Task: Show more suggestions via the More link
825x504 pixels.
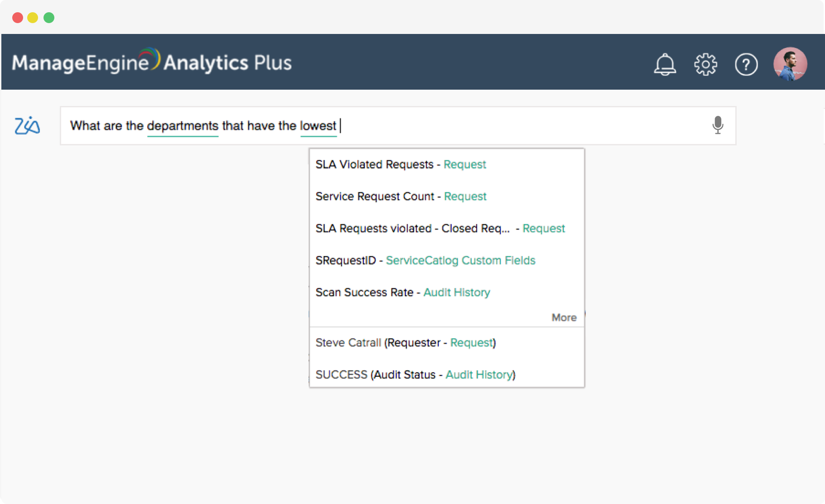Action: (564, 317)
